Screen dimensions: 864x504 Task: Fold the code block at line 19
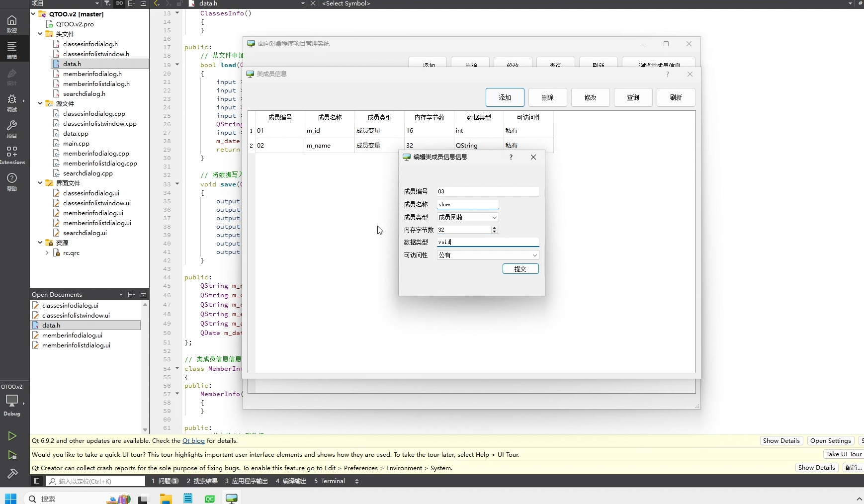(177, 65)
